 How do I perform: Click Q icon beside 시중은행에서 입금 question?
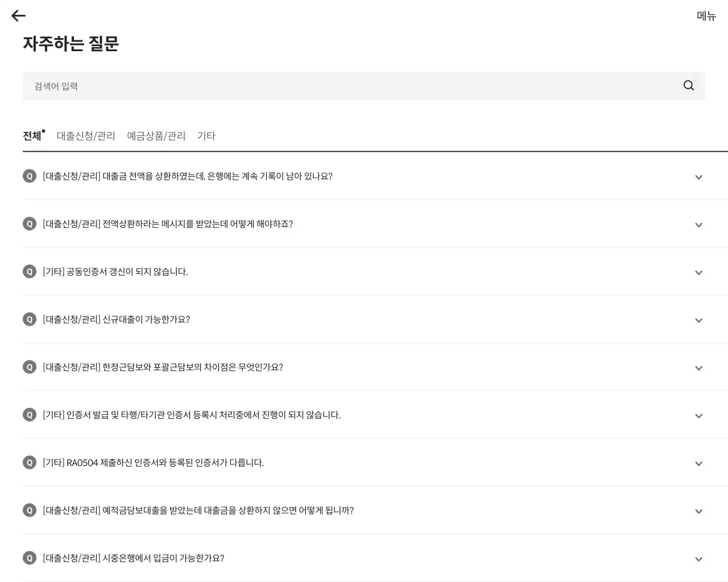click(x=30, y=558)
